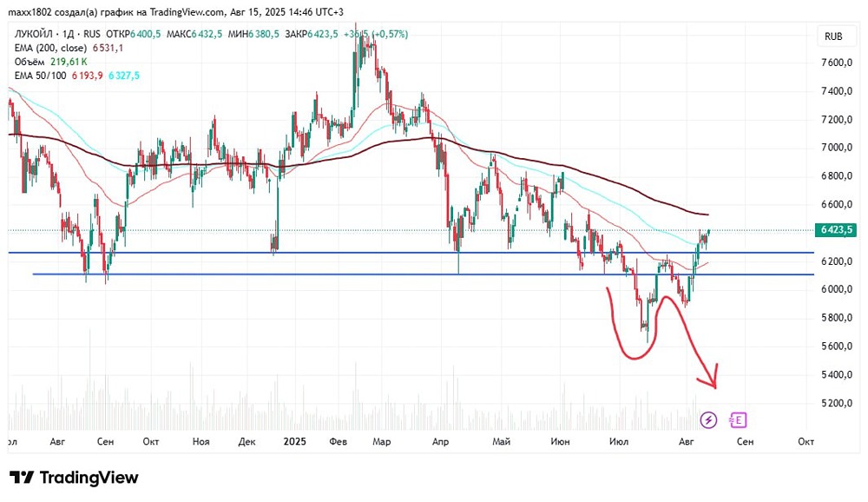Click the EMA 50 value 6 193,9
This screenshot has height=502, width=868.
pos(87,76)
